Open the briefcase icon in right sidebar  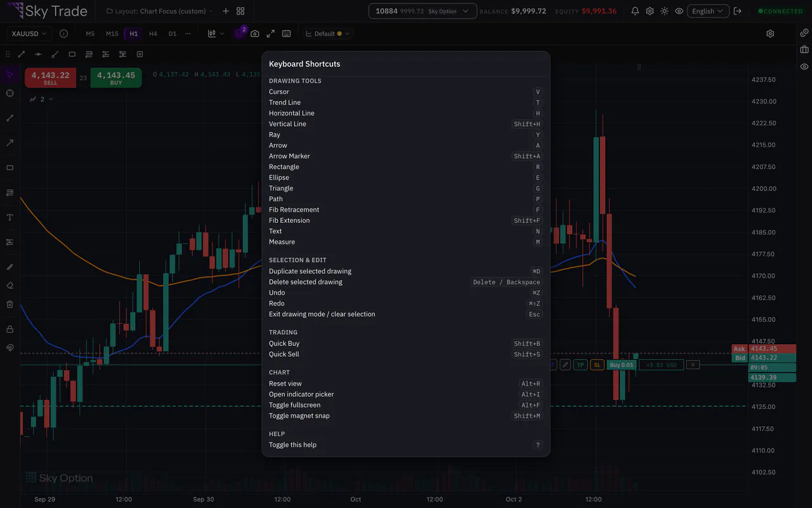pyautogui.click(x=804, y=50)
